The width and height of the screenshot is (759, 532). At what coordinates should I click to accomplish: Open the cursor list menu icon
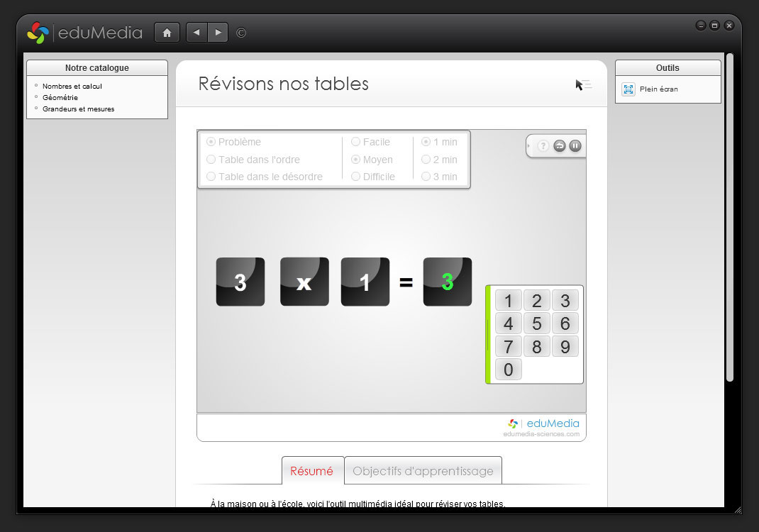click(583, 84)
